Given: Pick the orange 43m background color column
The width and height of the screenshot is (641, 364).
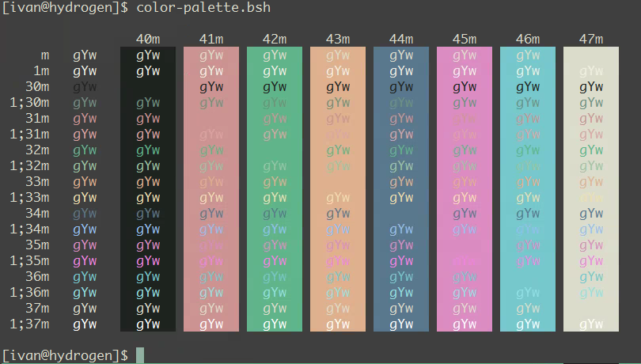Looking at the screenshot, I should (x=338, y=190).
